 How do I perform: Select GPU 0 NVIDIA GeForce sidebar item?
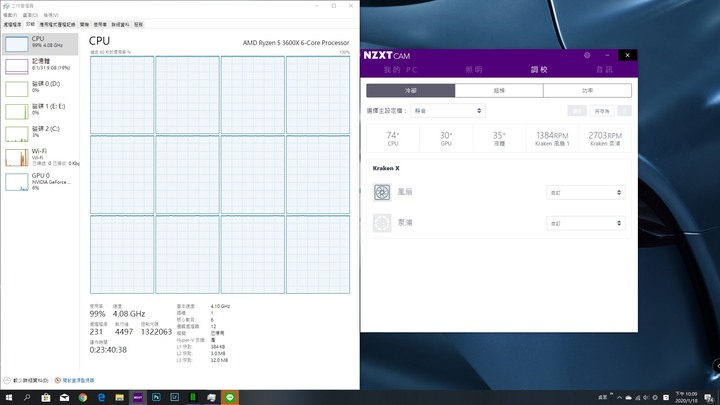pos(40,181)
